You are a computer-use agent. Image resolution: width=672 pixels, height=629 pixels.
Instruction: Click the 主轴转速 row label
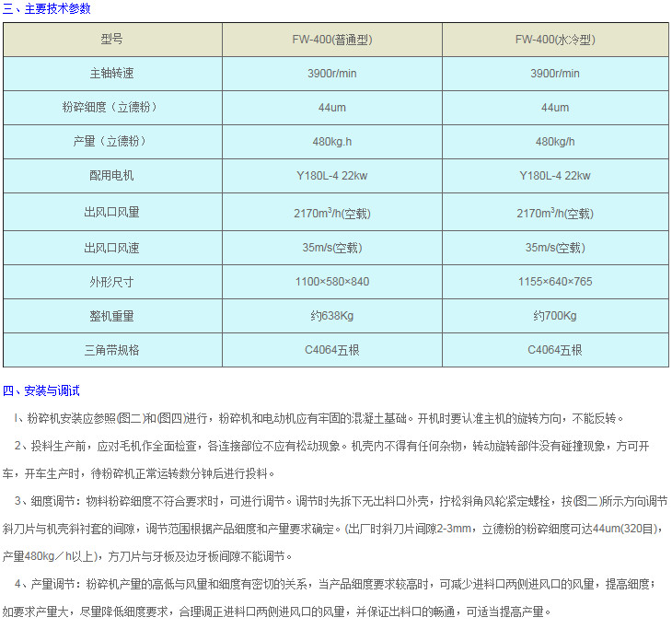click(112, 74)
